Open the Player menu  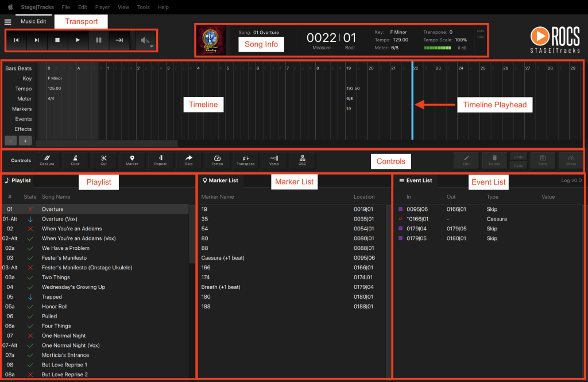point(102,7)
